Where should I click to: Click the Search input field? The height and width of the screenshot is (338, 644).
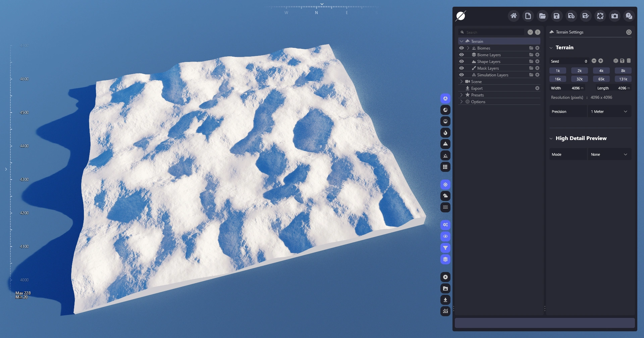pos(494,32)
